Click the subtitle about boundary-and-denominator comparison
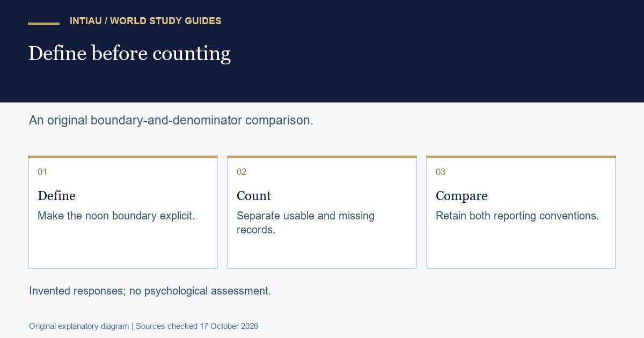The width and height of the screenshot is (644, 338). tap(171, 120)
